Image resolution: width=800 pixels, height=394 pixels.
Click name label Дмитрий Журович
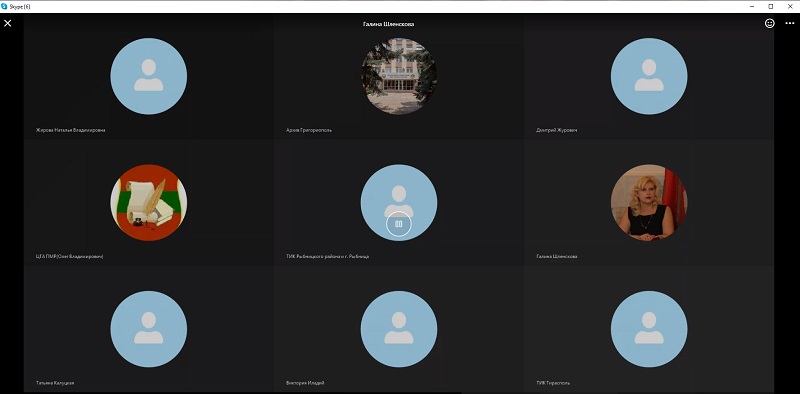[x=557, y=130]
